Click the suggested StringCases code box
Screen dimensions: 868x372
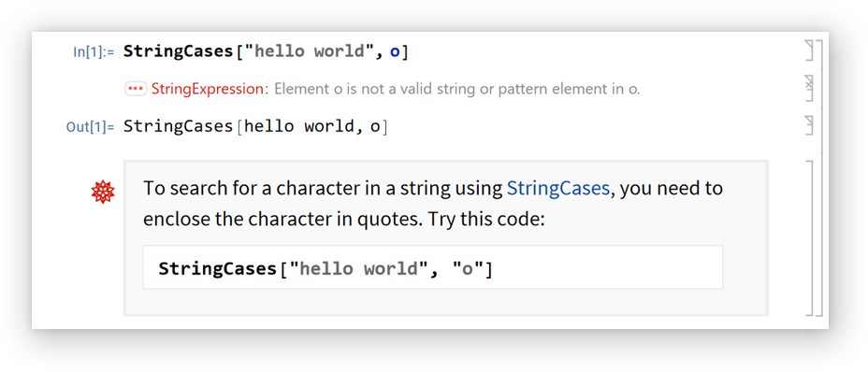tap(433, 267)
